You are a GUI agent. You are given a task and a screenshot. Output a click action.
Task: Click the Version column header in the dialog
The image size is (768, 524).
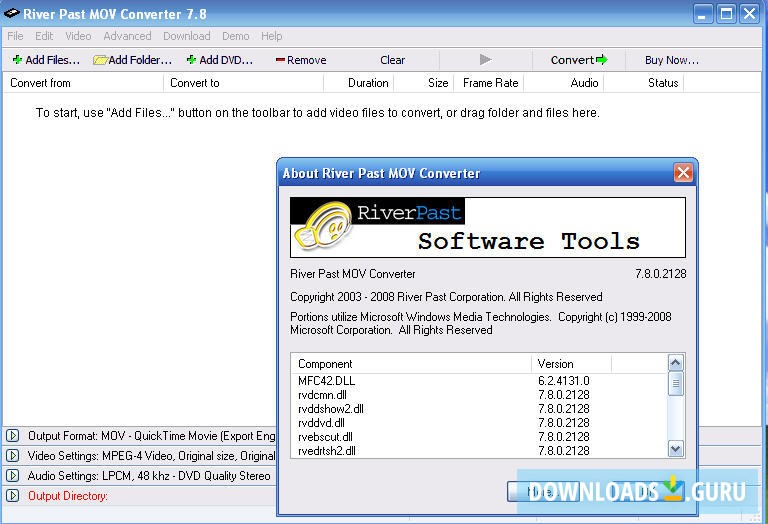(x=572, y=364)
